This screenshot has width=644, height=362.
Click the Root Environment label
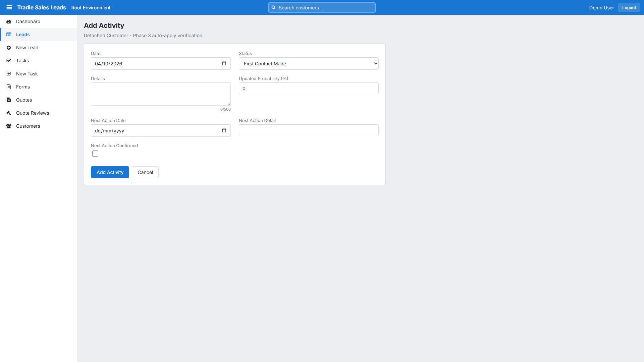coord(91,8)
